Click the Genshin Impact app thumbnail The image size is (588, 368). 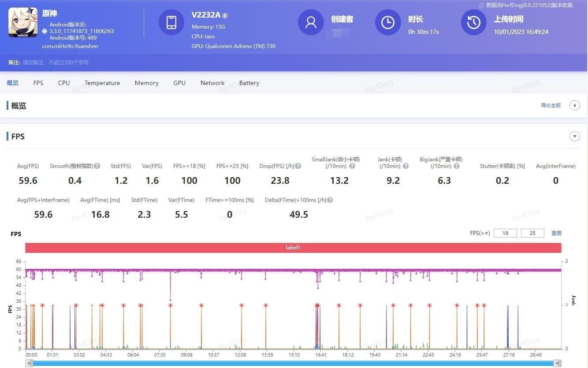click(22, 22)
